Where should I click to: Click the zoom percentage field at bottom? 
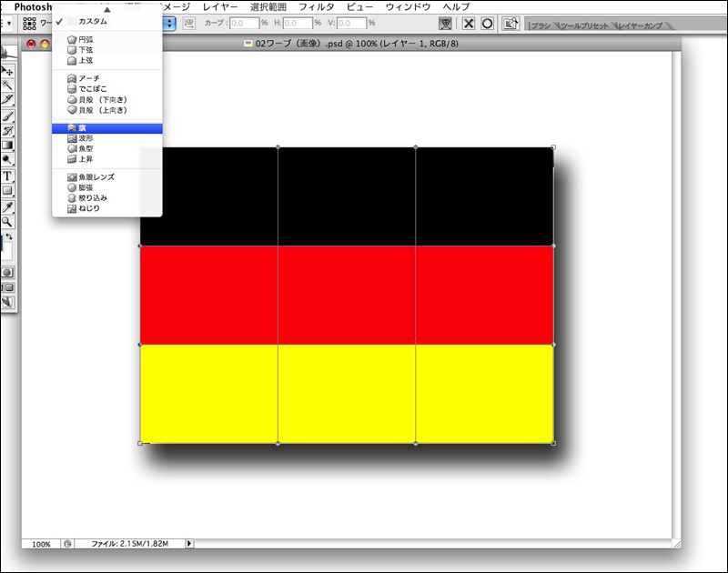coord(41,544)
